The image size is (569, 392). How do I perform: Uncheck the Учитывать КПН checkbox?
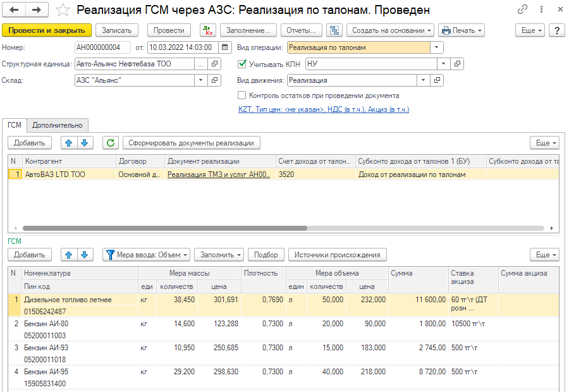pyautogui.click(x=242, y=64)
